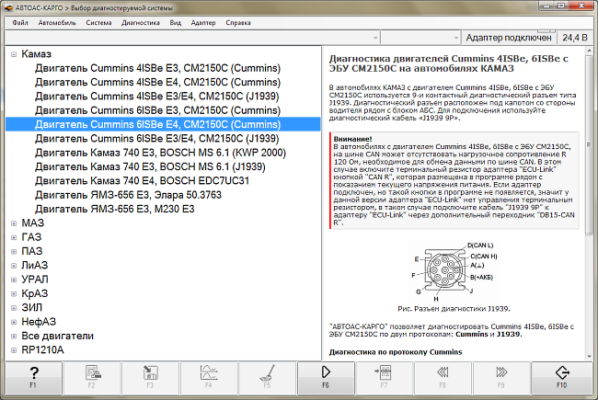The height and width of the screenshot is (400, 598).
Task: Select Двигатель ЯМЗ-656 E3, M230 E3
Action: point(115,209)
